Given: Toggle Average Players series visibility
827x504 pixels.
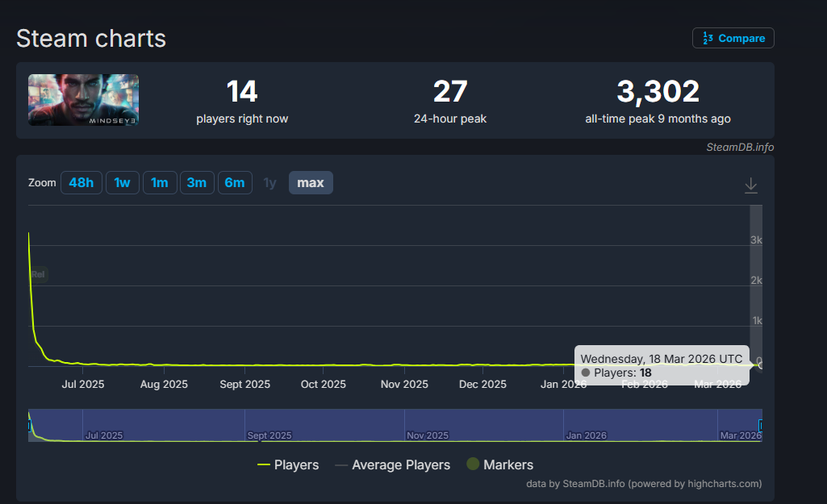Looking at the screenshot, I should [392, 464].
